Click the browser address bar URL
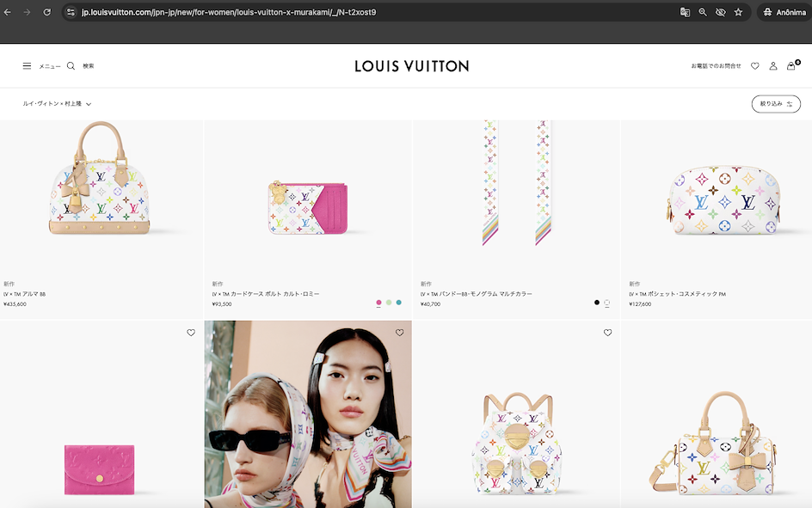The image size is (812, 508). tap(229, 12)
